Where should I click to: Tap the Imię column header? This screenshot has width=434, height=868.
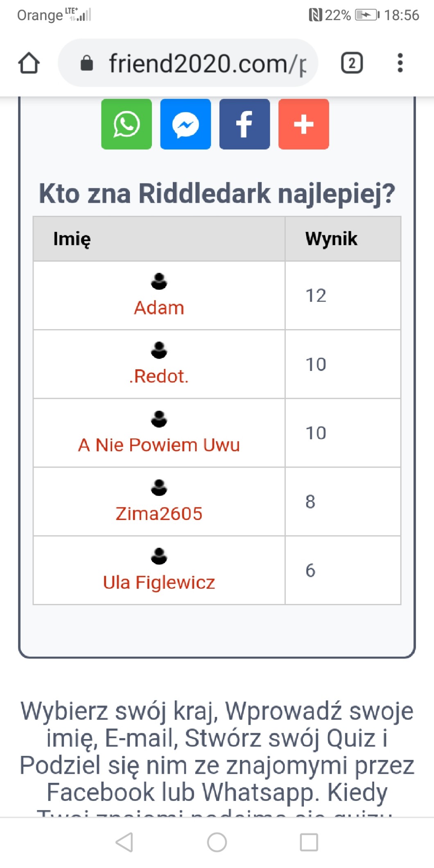click(72, 239)
